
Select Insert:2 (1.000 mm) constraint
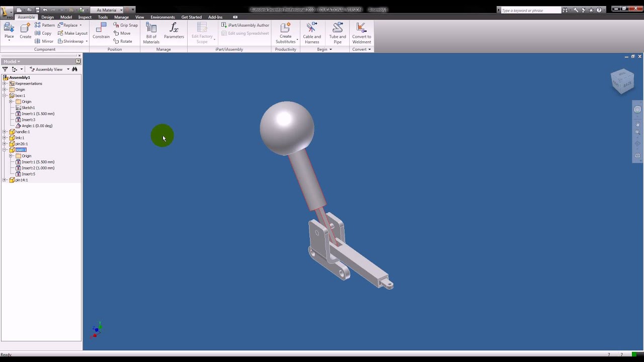pos(35,168)
